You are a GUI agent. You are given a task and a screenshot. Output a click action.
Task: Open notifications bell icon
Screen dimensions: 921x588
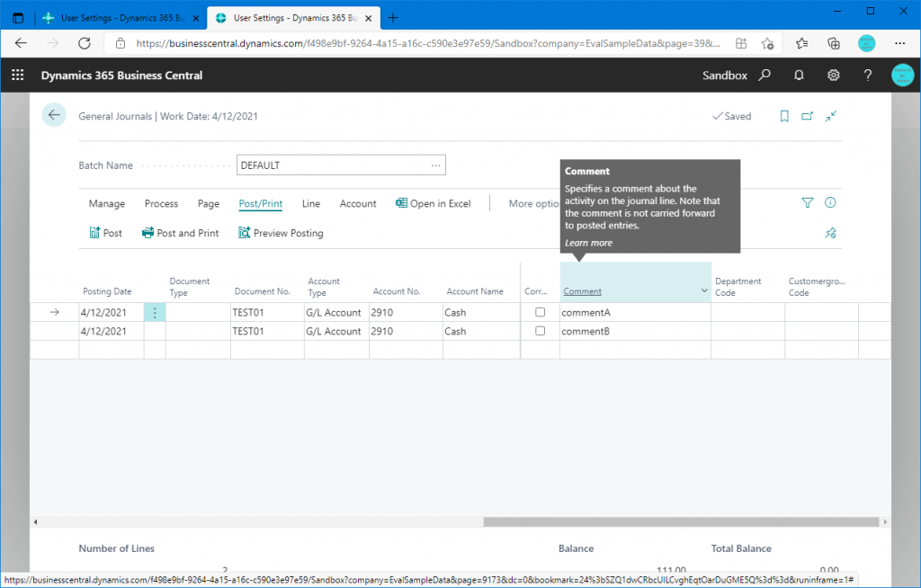pyautogui.click(x=799, y=76)
